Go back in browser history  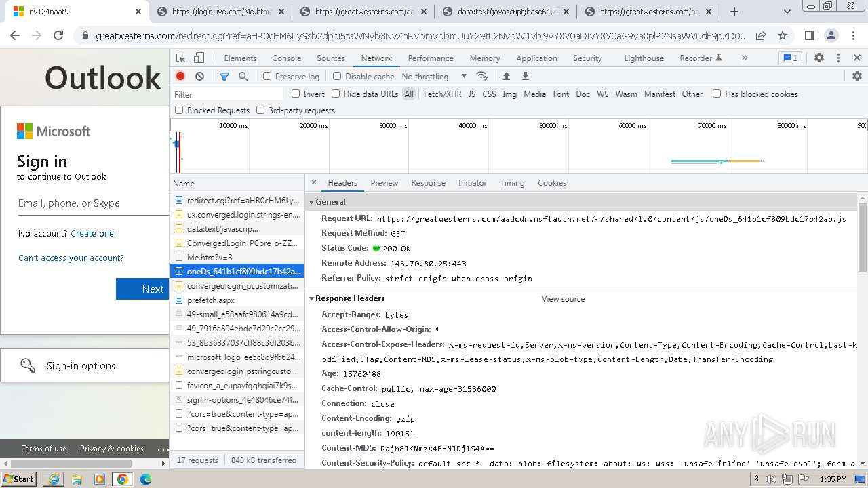pyautogui.click(x=16, y=36)
